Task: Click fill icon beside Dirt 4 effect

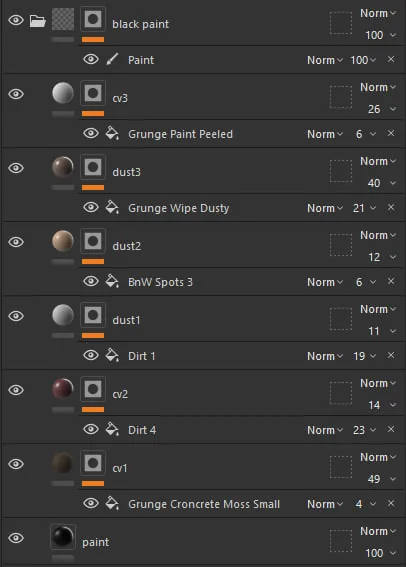Action: [x=112, y=429]
